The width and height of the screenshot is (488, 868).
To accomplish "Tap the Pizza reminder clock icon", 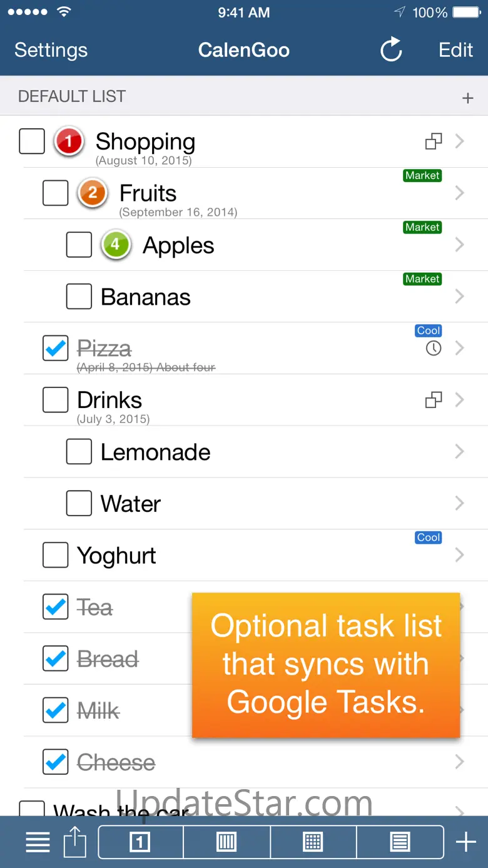I will tap(434, 349).
